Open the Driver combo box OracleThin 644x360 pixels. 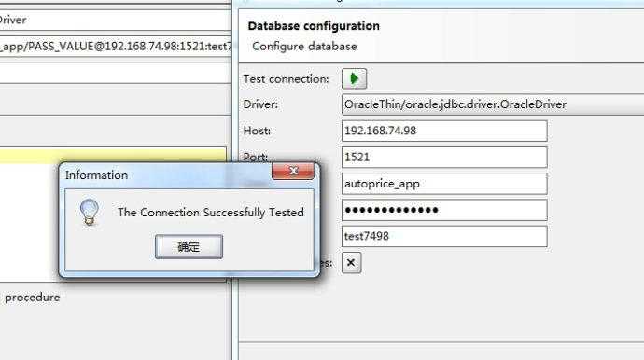[493, 104]
